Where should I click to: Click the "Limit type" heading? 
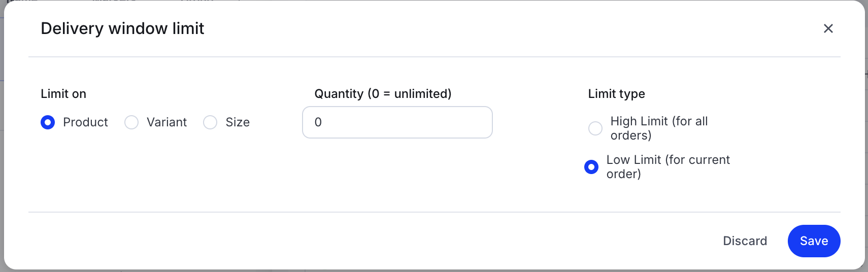point(616,94)
